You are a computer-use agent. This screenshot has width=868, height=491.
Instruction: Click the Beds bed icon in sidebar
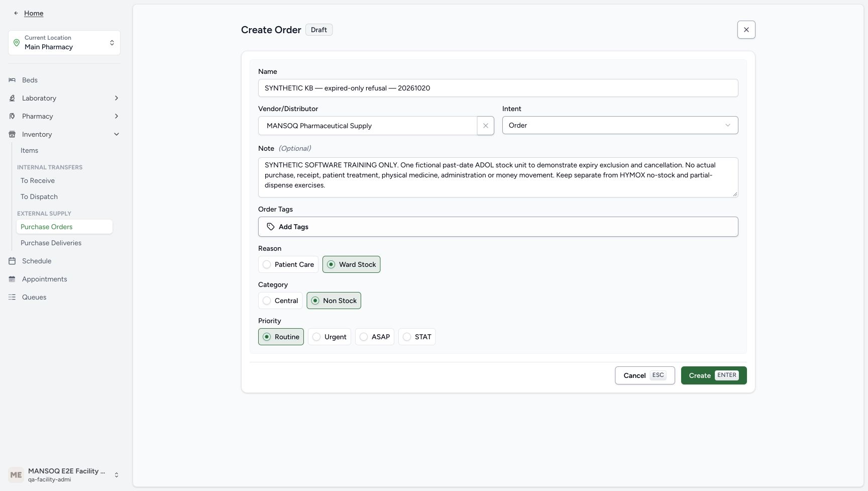click(12, 80)
